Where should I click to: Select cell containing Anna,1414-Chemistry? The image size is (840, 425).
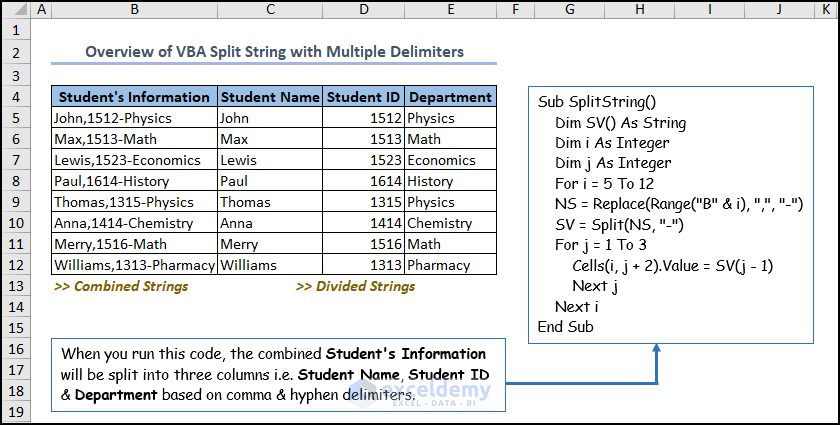point(134,223)
